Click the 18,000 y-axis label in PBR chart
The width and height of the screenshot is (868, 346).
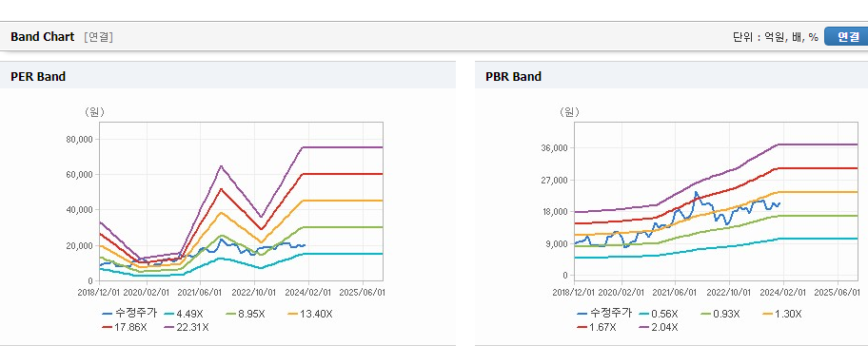[x=556, y=212]
